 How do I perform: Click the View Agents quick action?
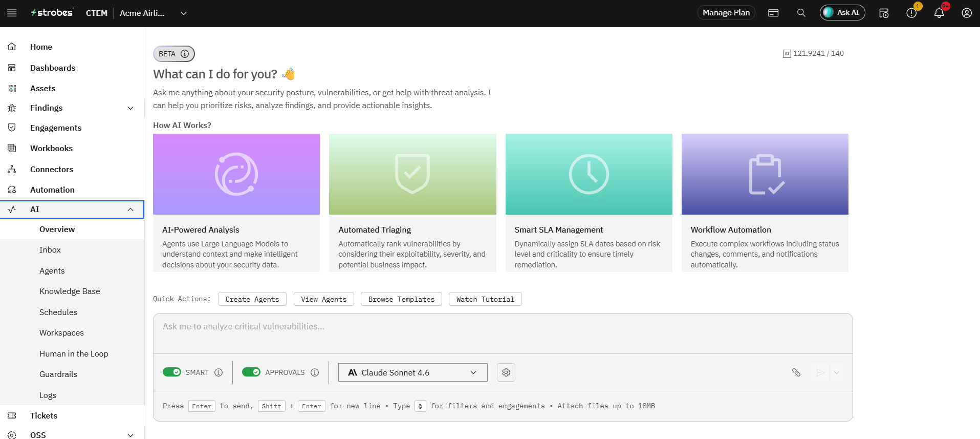(x=324, y=299)
